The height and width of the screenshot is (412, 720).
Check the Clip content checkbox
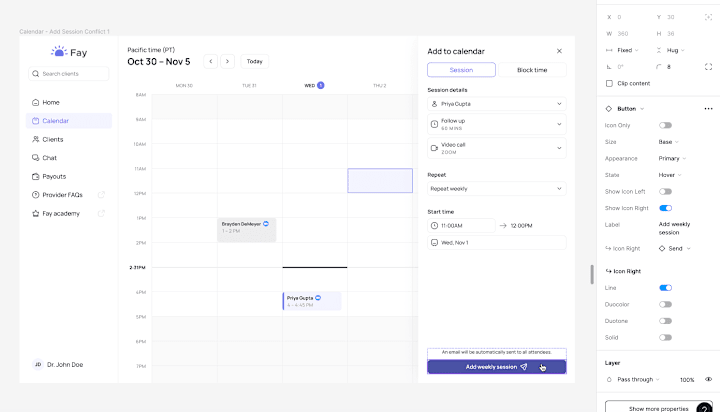click(609, 84)
